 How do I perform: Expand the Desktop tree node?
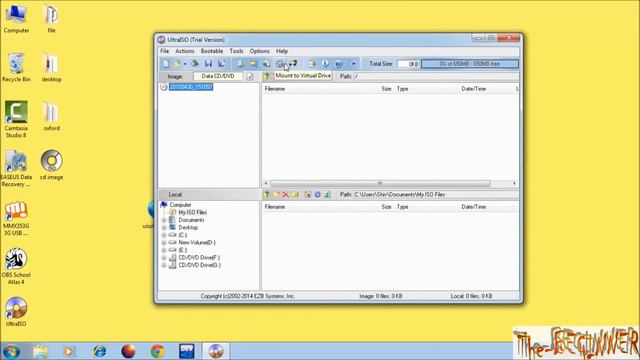164,228
